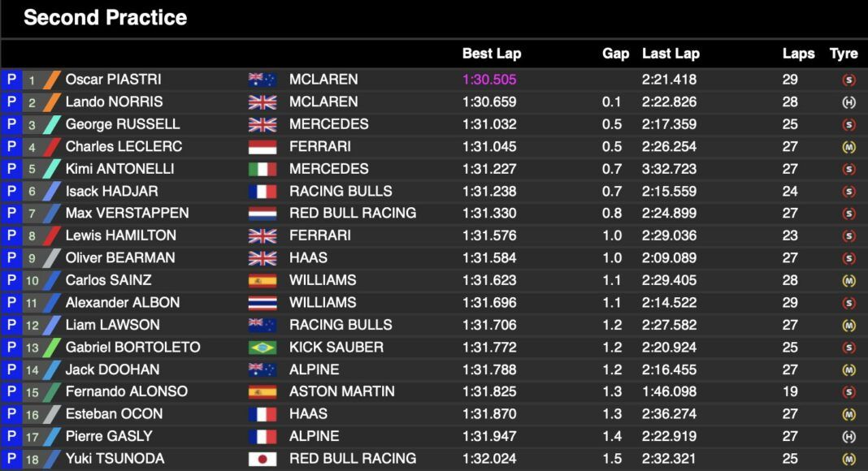Click the Monaco flag beside Charles Leclerc
The height and width of the screenshot is (471, 868).
(262, 147)
